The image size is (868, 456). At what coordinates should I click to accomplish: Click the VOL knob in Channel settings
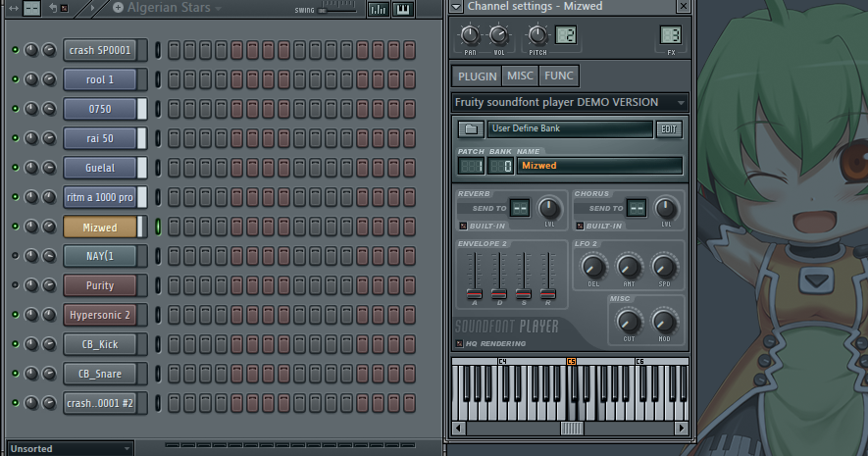coord(499,35)
